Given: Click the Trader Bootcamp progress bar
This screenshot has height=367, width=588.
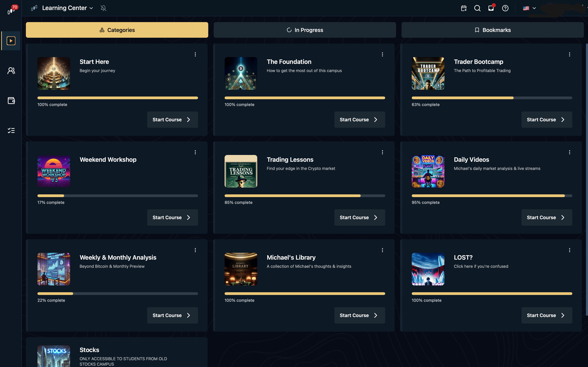Looking at the screenshot, I should 492,98.
